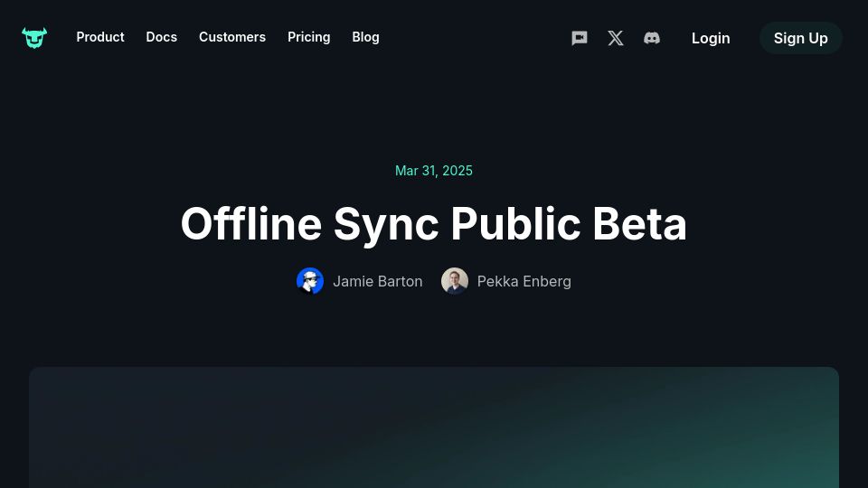Open the Discord icon link
The image size is (868, 488).
(x=652, y=38)
